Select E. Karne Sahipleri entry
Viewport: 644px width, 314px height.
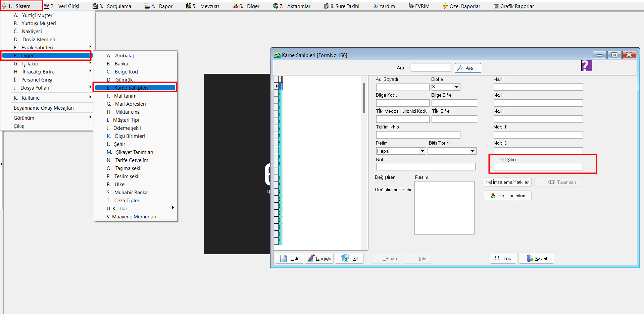135,88
